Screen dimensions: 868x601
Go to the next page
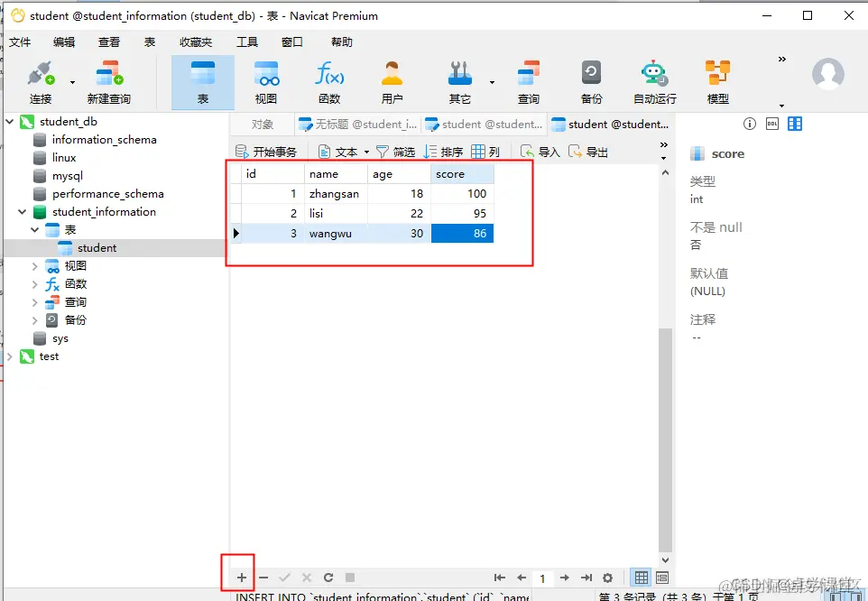565,578
